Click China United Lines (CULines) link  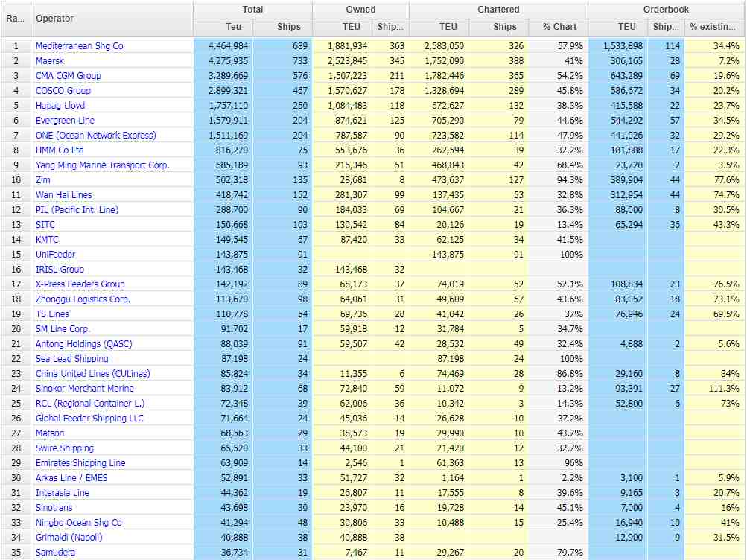pos(93,373)
